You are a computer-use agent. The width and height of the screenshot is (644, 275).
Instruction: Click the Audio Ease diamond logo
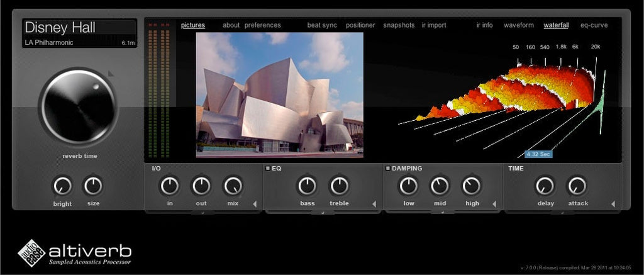31,253
